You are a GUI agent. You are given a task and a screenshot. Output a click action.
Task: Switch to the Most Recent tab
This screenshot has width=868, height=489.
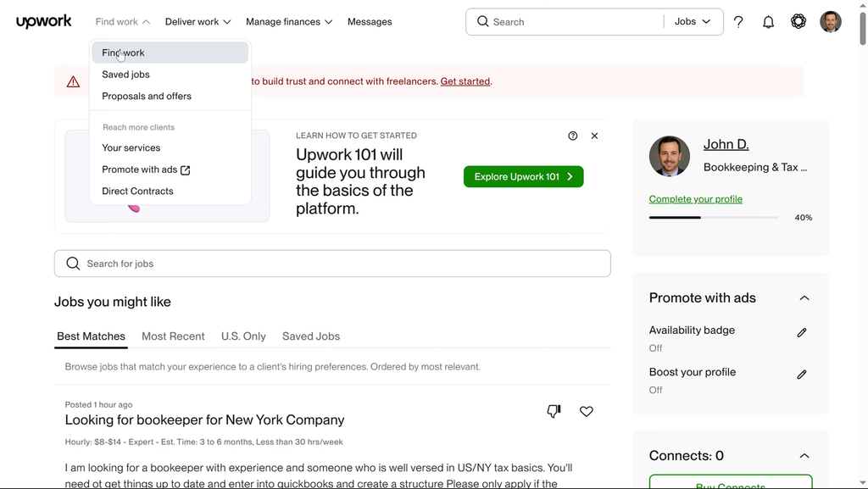[173, 336]
